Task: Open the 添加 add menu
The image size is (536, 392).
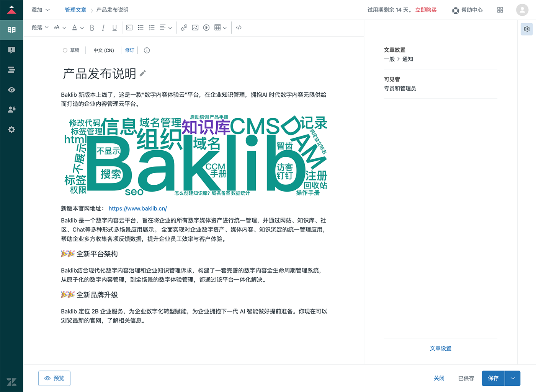Action: click(x=41, y=10)
